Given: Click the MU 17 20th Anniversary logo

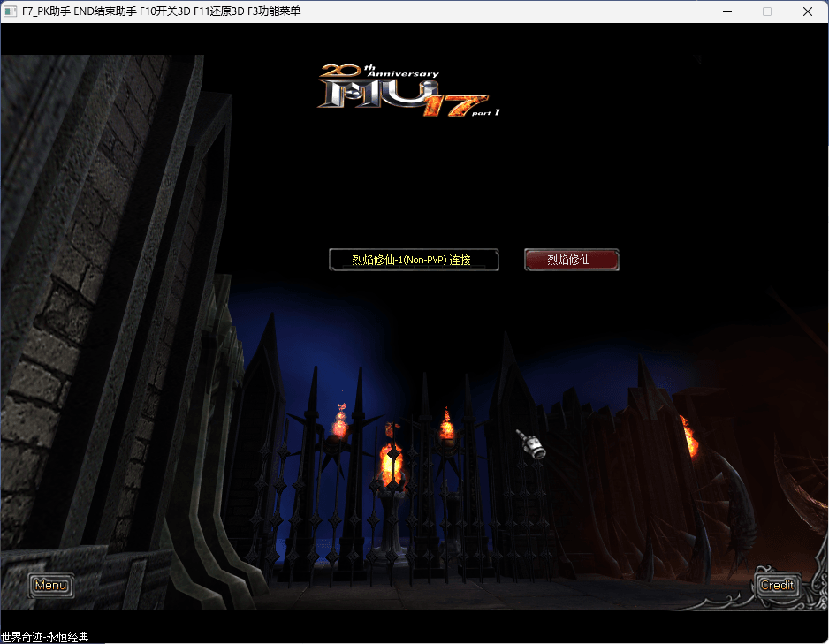Looking at the screenshot, I should [408, 90].
